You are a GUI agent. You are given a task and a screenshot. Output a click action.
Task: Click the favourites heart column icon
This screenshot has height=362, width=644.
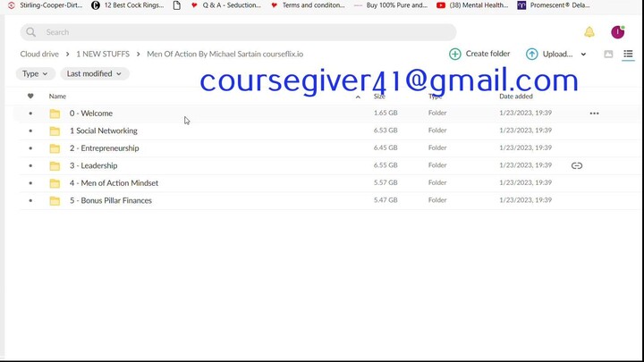(x=30, y=96)
